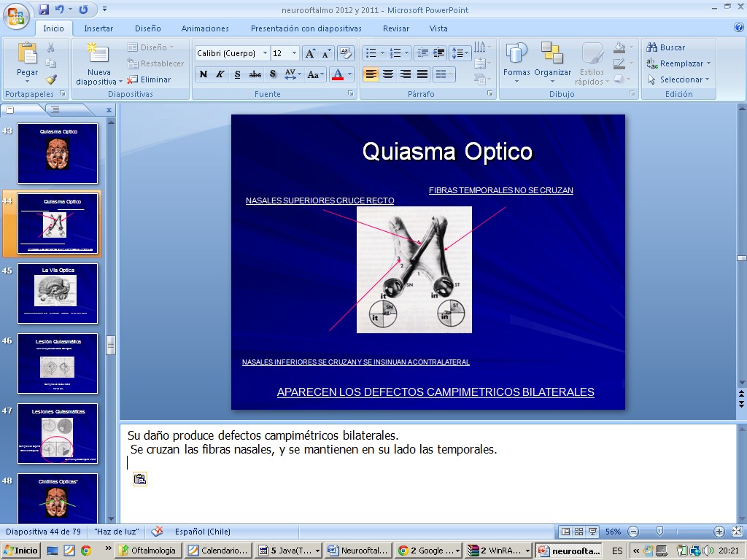Viewport: 747px width, 560px height.
Task: Toggle bold formatting (N button)
Action: point(204,74)
